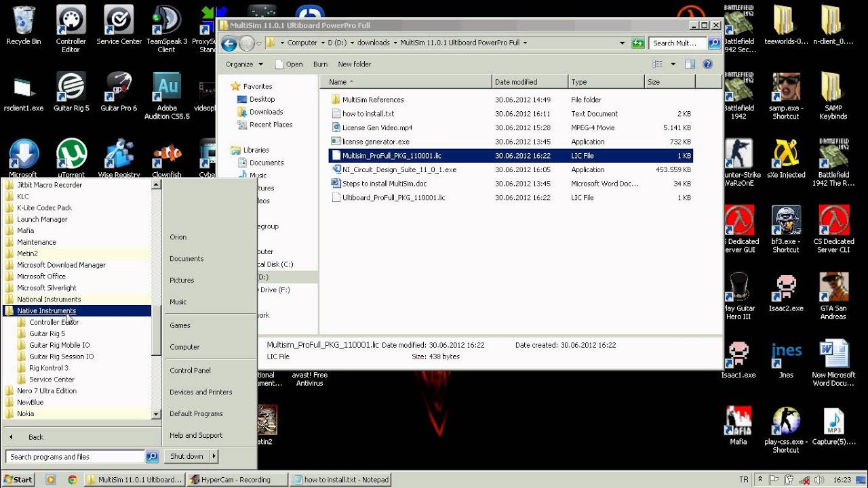Click Open in Explorer toolbar

289,64
